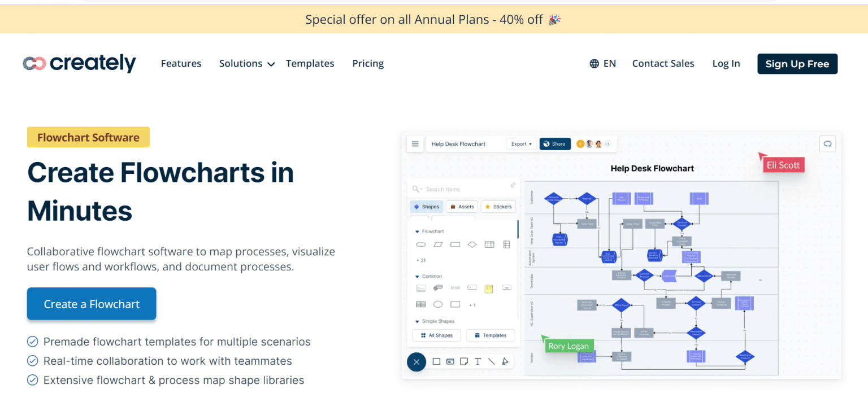Select the rectangle tool in the bottom toolbar
The image size is (868, 411).
point(436,361)
